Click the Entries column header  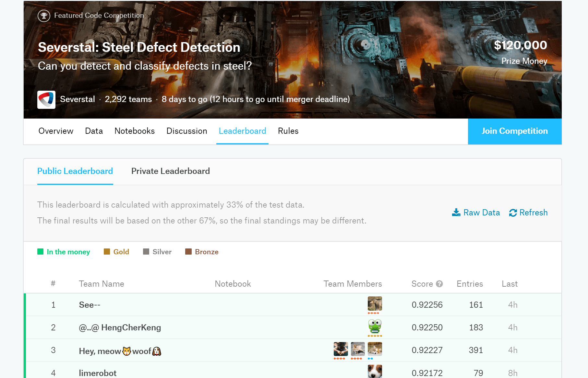point(470,284)
